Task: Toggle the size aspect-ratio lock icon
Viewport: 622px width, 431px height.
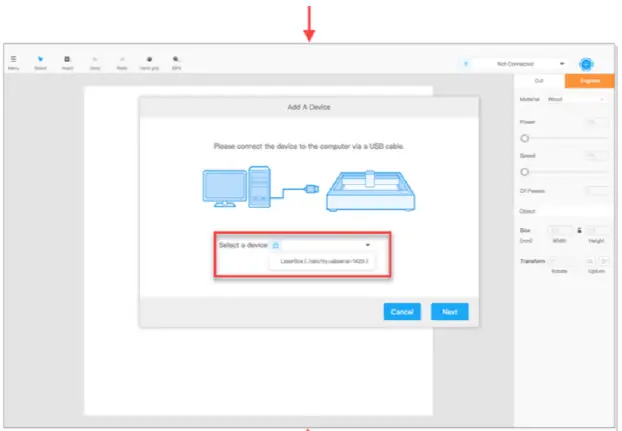Action: pyautogui.click(x=580, y=230)
